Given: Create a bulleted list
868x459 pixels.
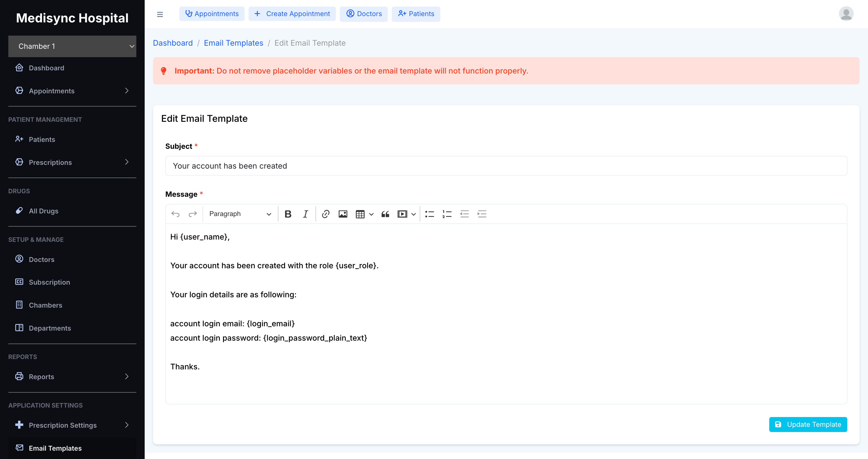Looking at the screenshot, I should [429, 214].
